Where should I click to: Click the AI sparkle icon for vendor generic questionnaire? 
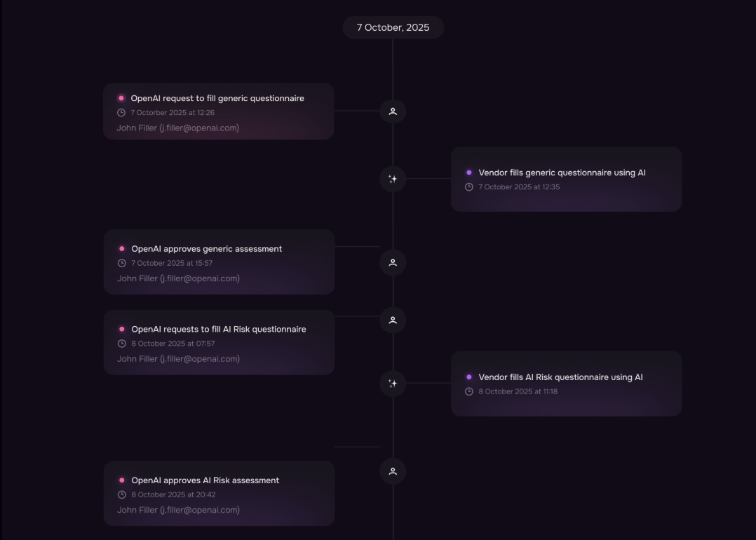pos(393,179)
